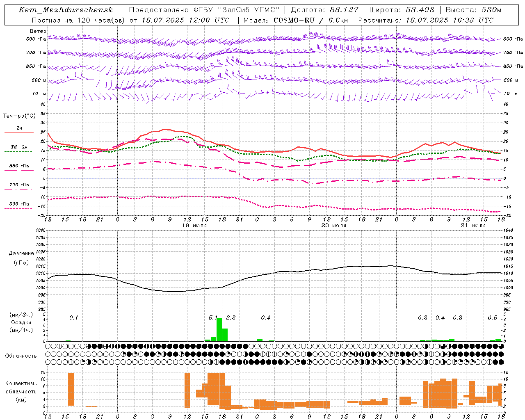The image size is (525, 420).
Task: Click the '(км)' convective cloud unit label
Action: [21, 399]
